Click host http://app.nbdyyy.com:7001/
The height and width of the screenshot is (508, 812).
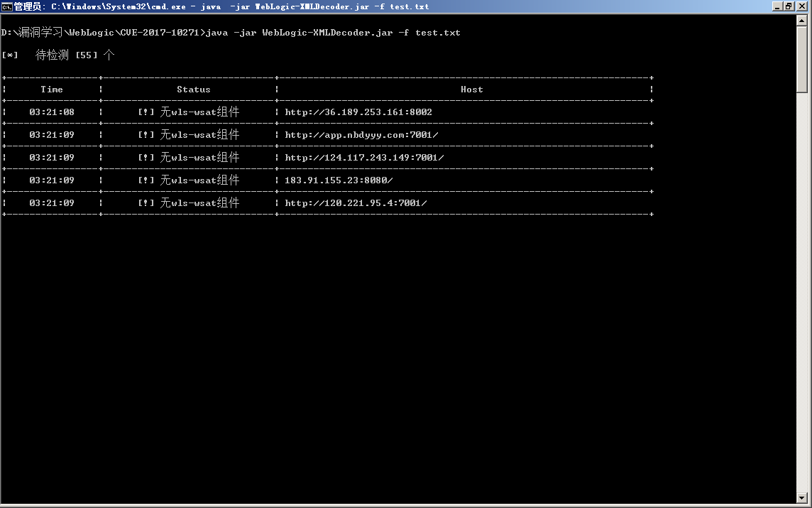361,135
